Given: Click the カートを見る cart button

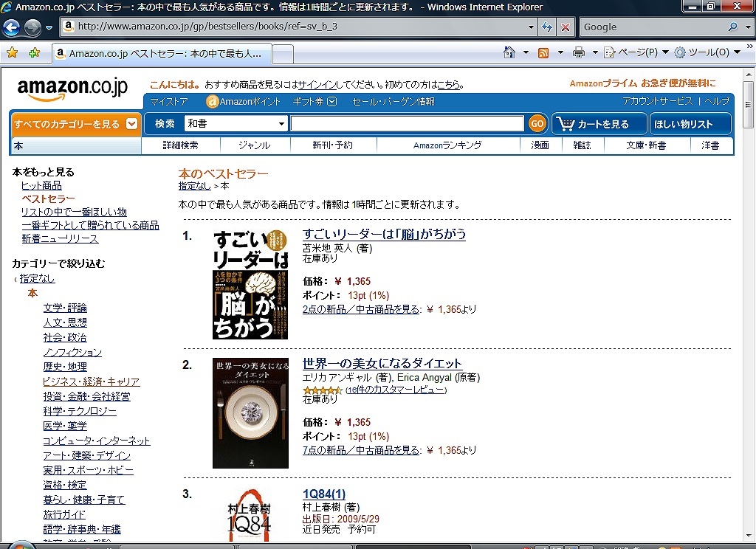Looking at the screenshot, I should click(599, 124).
